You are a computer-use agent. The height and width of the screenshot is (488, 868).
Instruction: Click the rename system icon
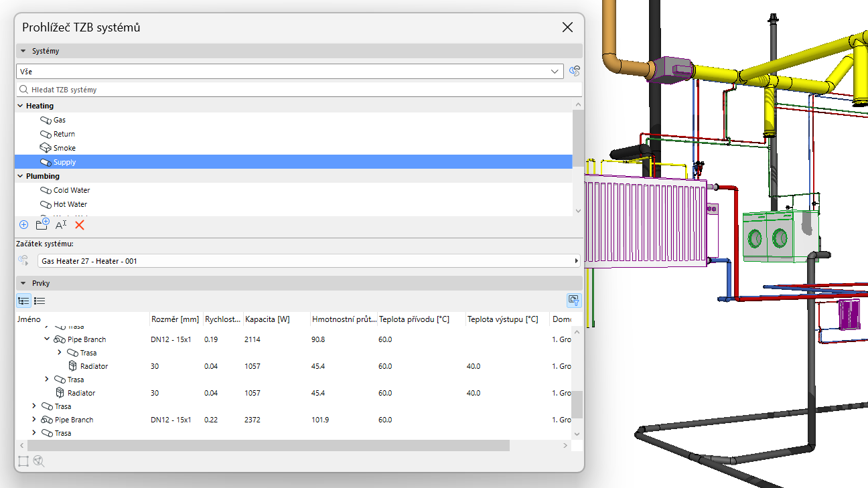click(x=60, y=225)
